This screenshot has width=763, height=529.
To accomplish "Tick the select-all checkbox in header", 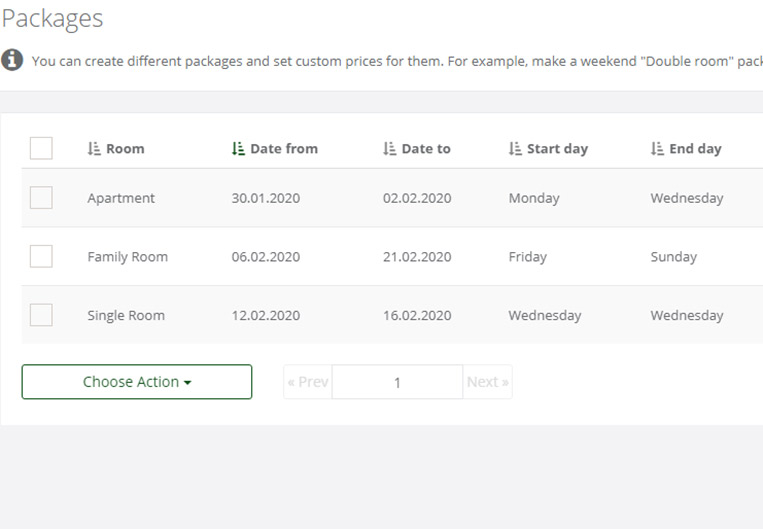I will point(41,148).
